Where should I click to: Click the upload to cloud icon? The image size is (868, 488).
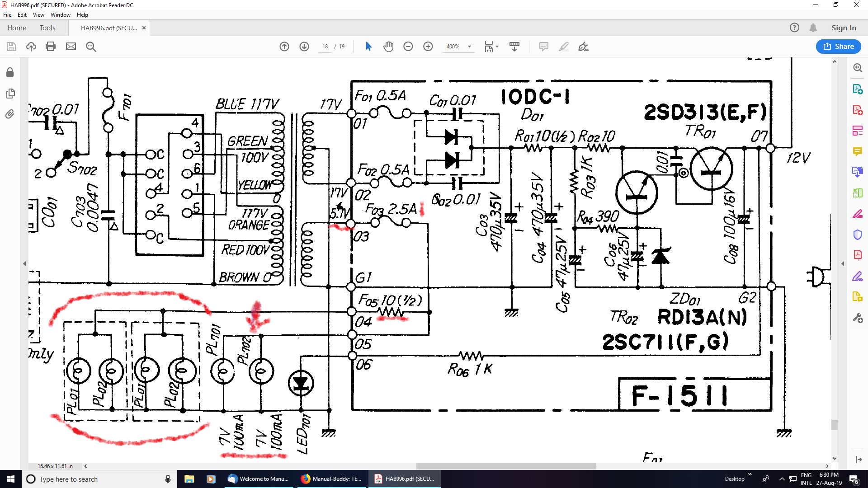(31, 47)
